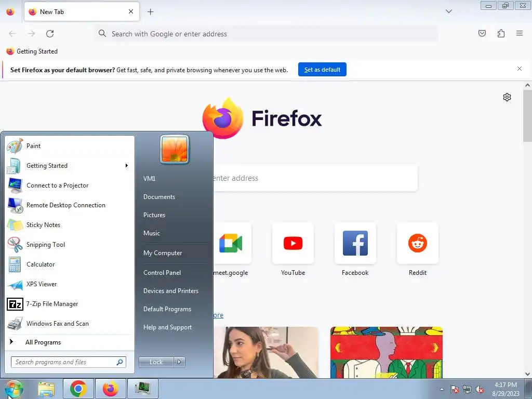532x399 pixels.
Task: Click the user account picture
Action: click(x=175, y=149)
